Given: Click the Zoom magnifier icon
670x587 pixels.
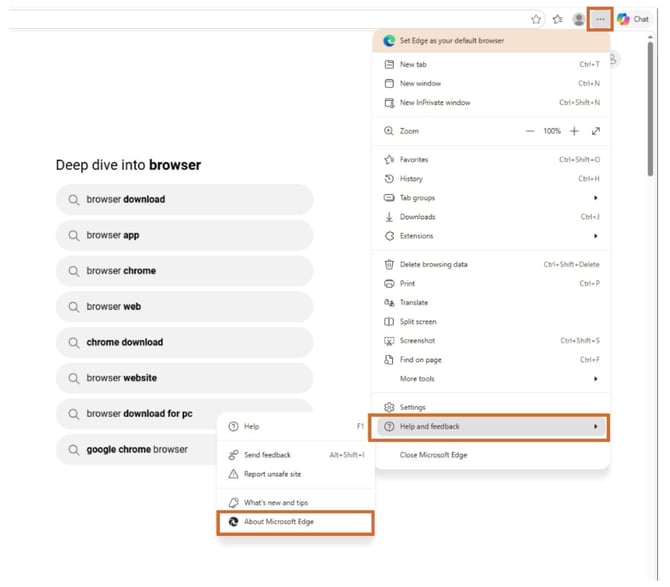Looking at the screenshot, I should tap(388, 131).
